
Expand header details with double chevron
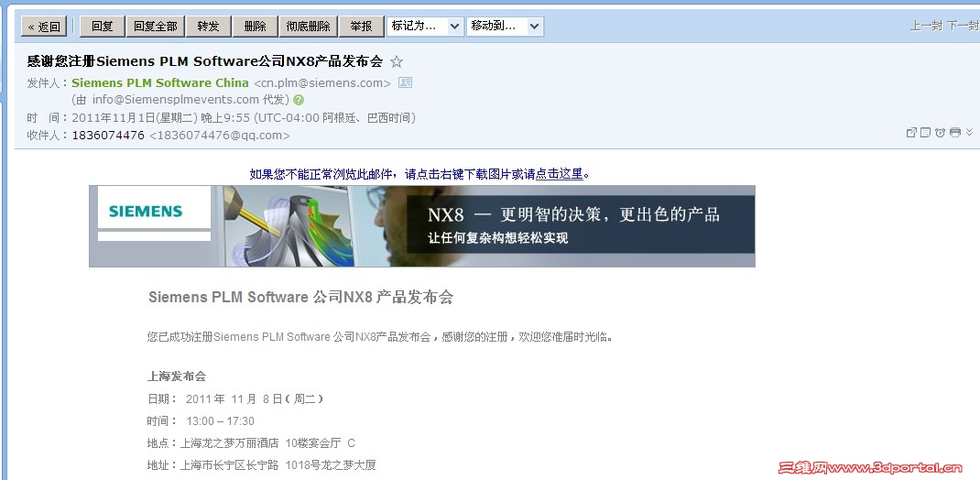click(x=969, y=132)
